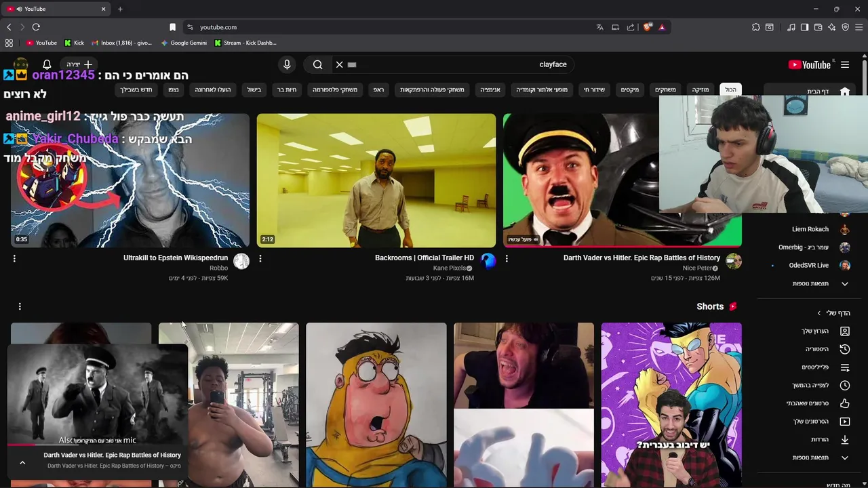Open the Invincible Hebrew dub Short
The image size is (868, 488).
click(671, 405)
